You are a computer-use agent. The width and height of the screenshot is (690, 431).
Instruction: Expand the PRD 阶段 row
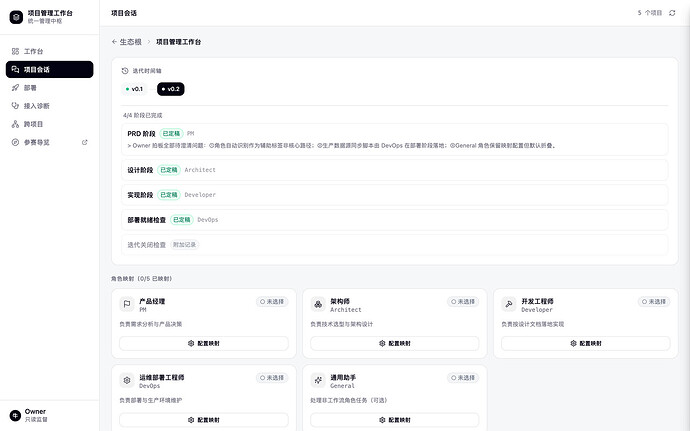[394, 140]
